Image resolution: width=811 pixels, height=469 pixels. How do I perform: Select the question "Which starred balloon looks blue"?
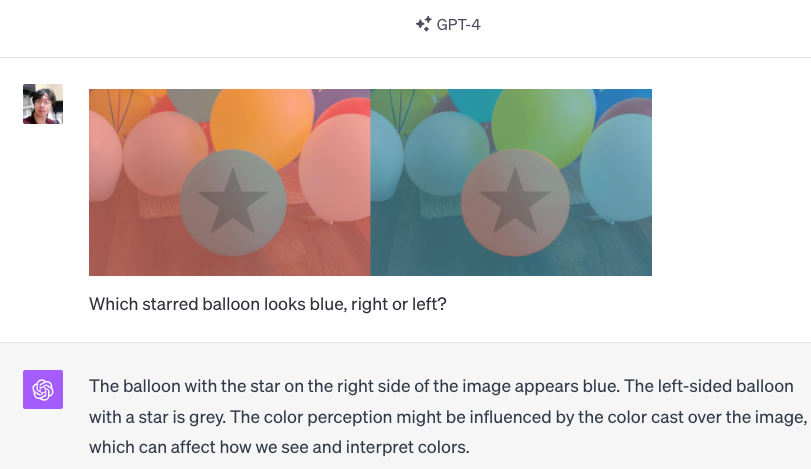267,304
